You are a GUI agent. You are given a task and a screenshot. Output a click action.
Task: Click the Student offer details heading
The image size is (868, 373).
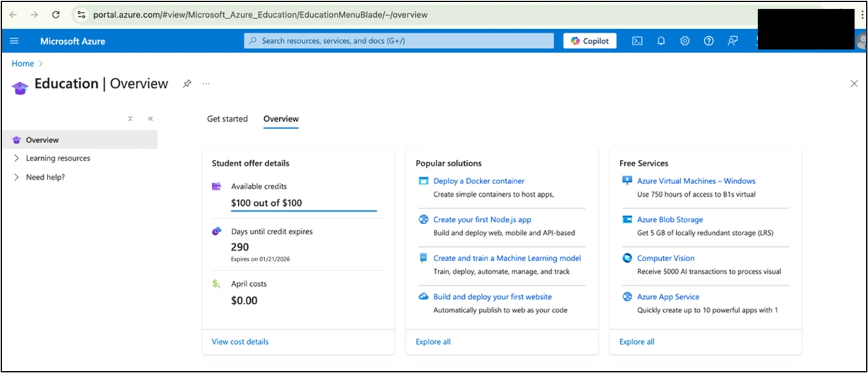(x=251, y=163)
